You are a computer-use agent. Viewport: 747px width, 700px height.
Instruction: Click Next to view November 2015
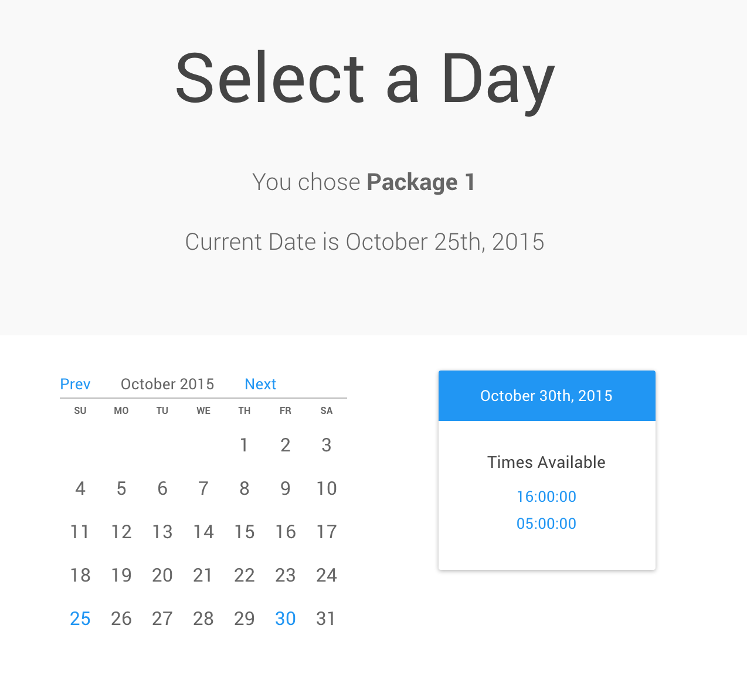click(260, 384)
